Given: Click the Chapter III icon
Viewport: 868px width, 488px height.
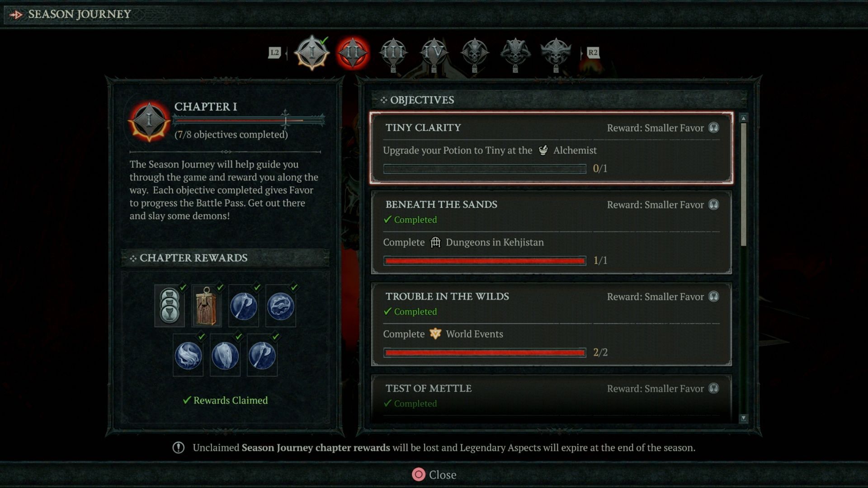Looking at the screenshot, I should point(393,52).
